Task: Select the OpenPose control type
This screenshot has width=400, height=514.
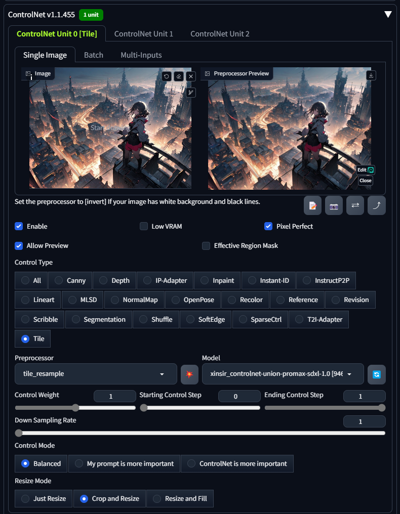Action: pos(193,300)
